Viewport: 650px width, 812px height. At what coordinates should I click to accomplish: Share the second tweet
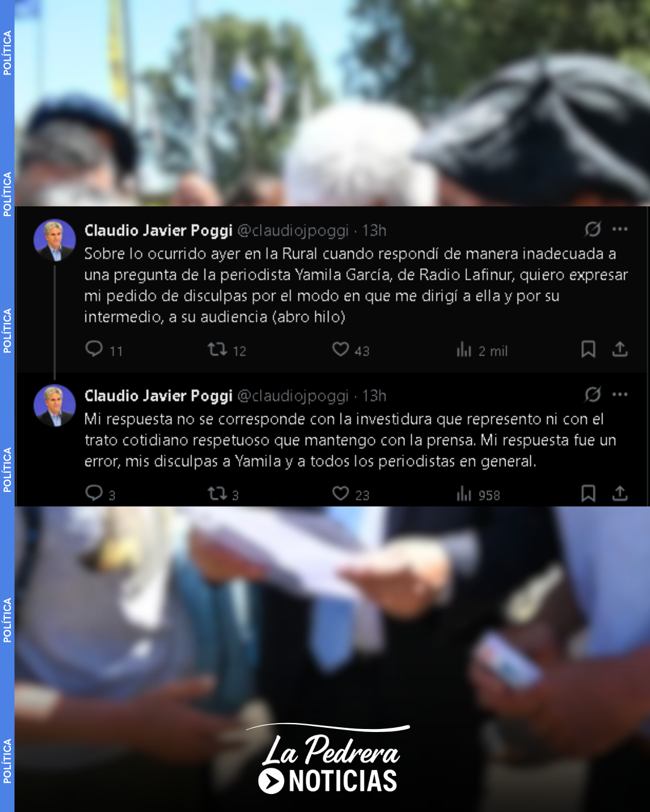pyautogui.click(x=620, y=493)
